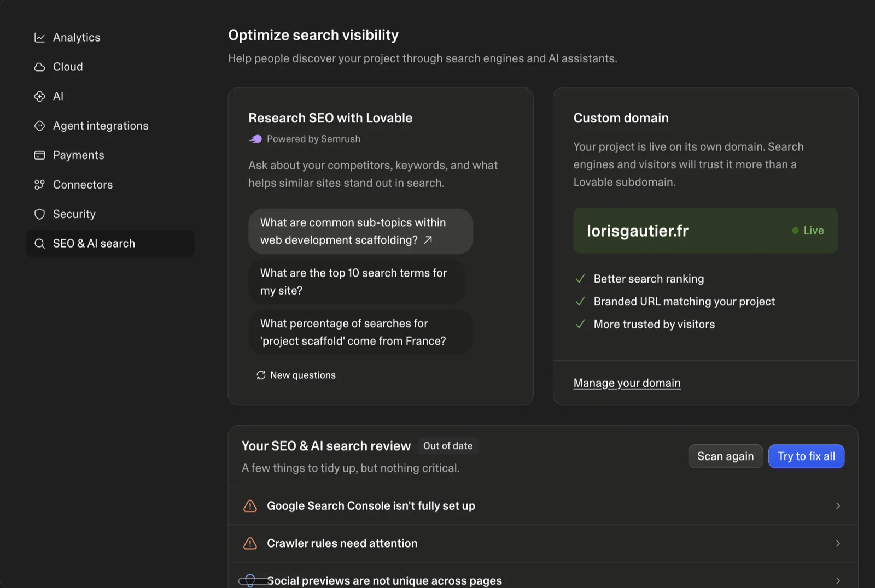Click the Payments card icon
Viewport: 875px width, 588px height.
point(39,156)
